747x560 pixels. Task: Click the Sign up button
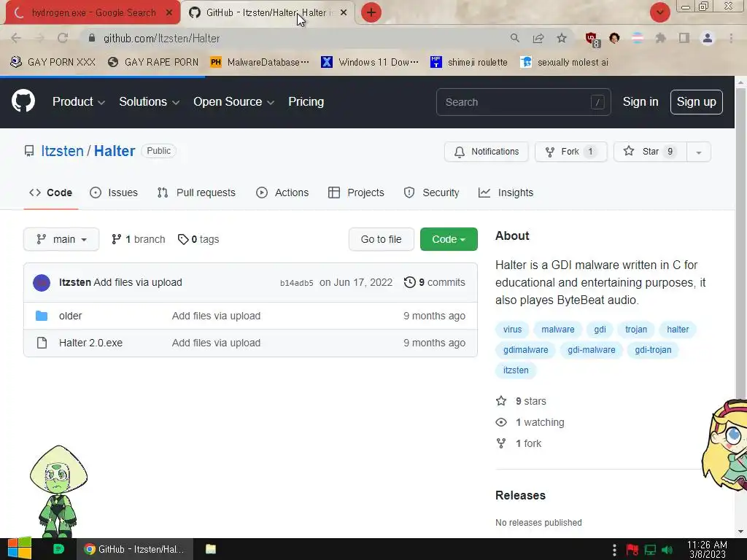coord(696,102)
